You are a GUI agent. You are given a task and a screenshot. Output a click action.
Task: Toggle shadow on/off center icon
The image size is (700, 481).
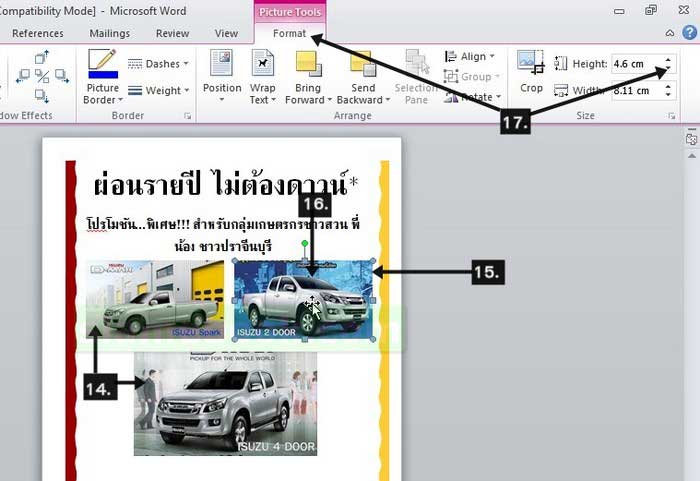[x=42, y=76]
